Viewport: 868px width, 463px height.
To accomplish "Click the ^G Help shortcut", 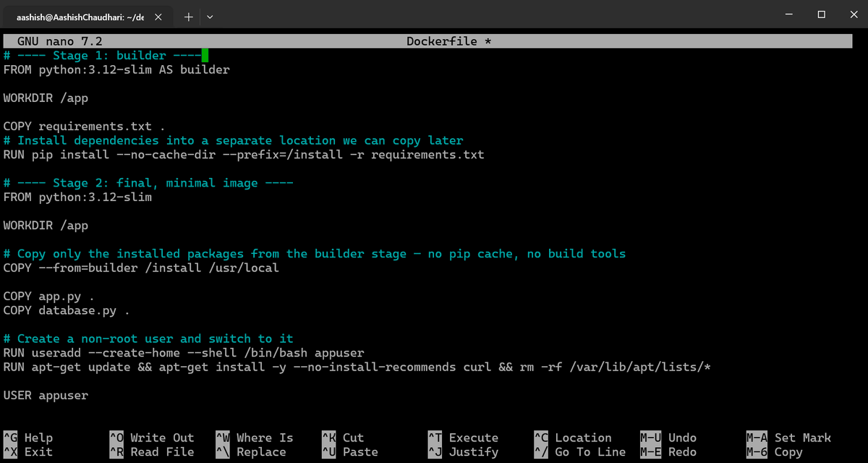I will 28,438.
